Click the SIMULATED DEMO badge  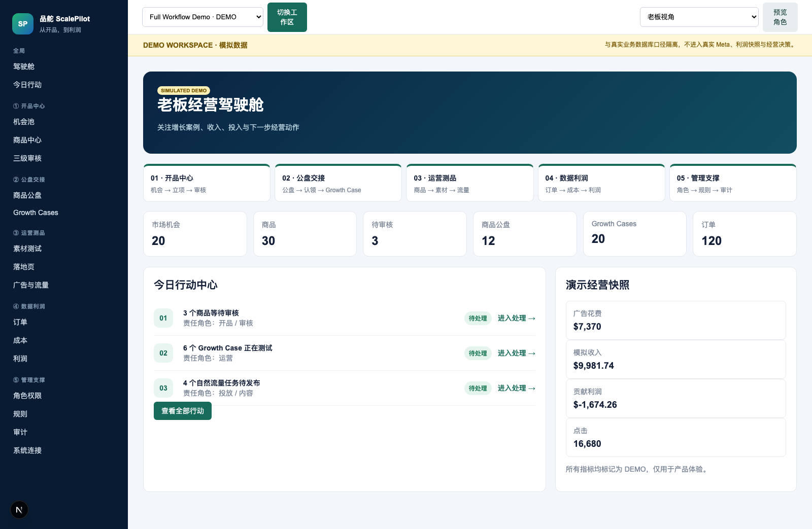click(x=184, y=90)
